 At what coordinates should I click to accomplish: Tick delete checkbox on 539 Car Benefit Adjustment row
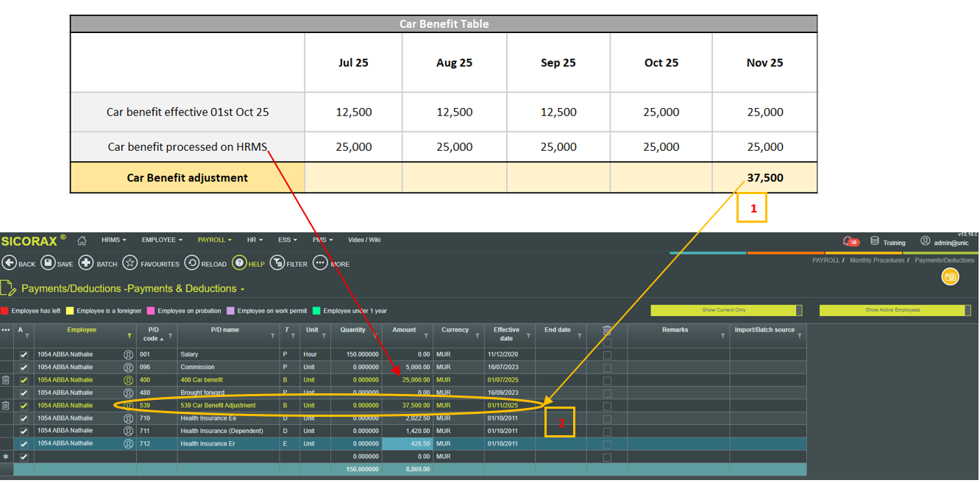[607, 406]
